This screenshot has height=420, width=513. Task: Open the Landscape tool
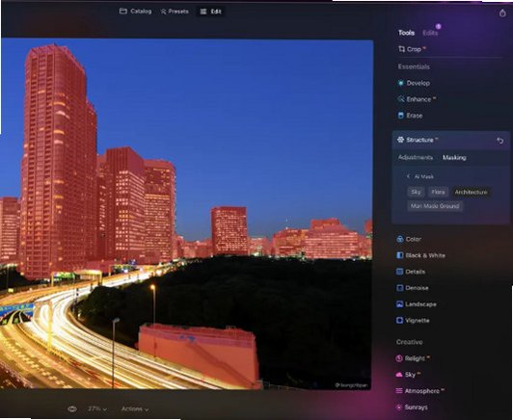(x=417, y=304)
